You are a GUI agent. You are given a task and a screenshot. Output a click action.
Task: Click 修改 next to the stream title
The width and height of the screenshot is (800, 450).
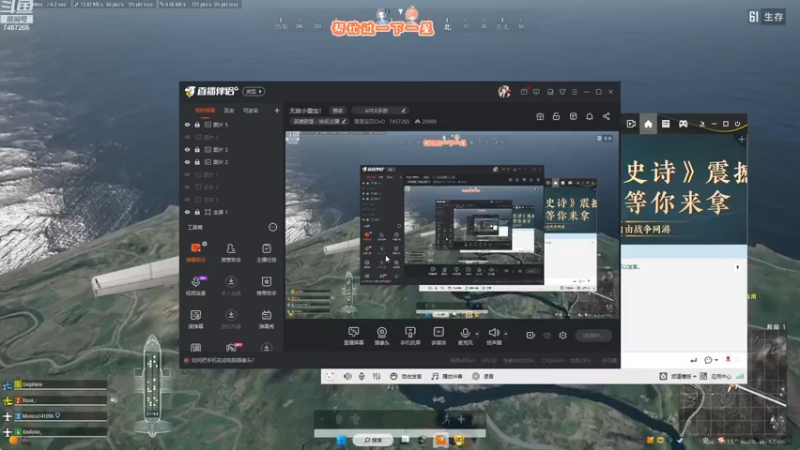click(x=338, y=110)
